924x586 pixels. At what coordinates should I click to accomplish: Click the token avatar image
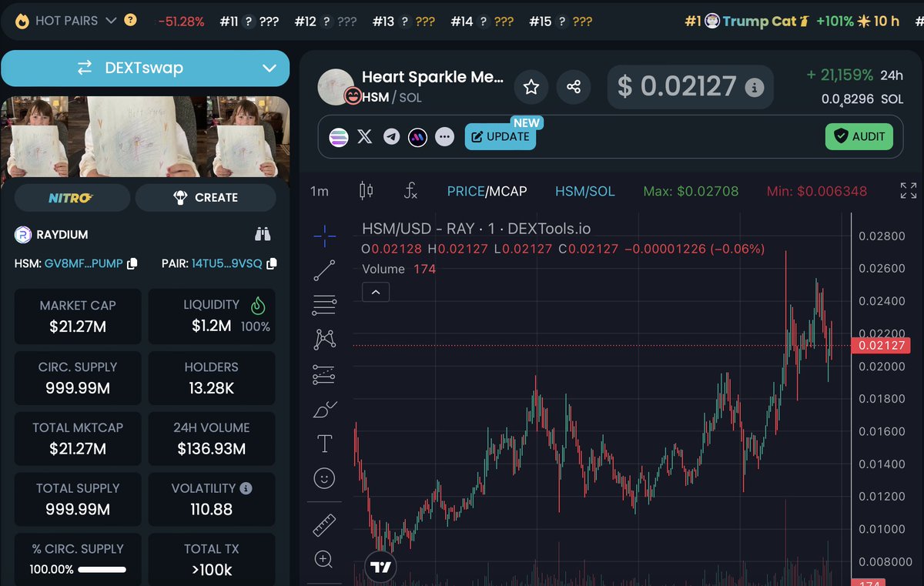(336, 87)
